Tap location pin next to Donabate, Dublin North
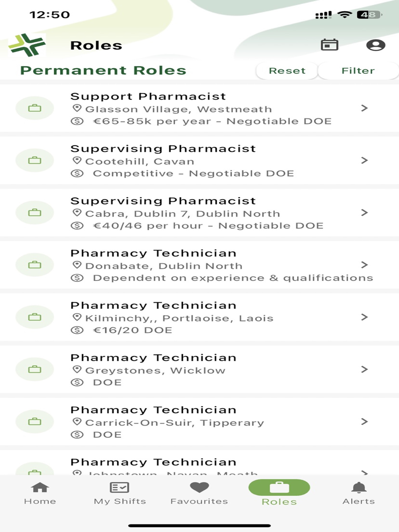The image size is (399, 532). [x=77, y=265]
